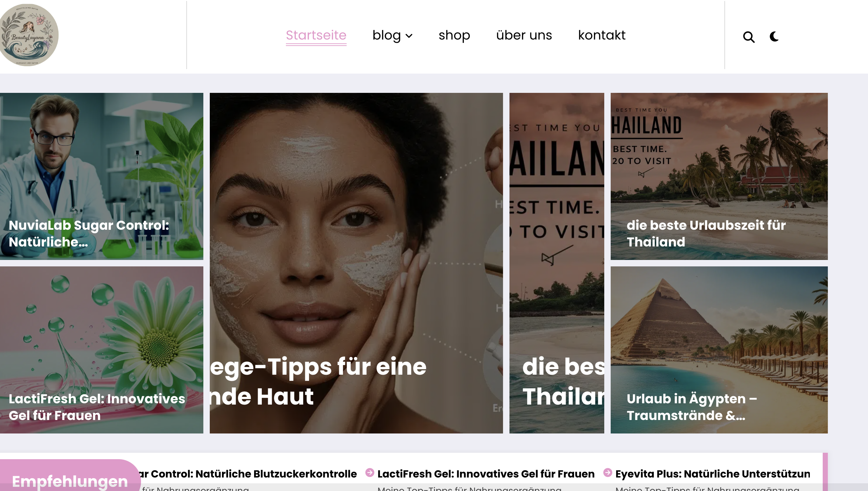The height and width of the screenshot is (491, 868).
Task: Click the pyramid beach thumbnail image
Action: tap(719, 350)
